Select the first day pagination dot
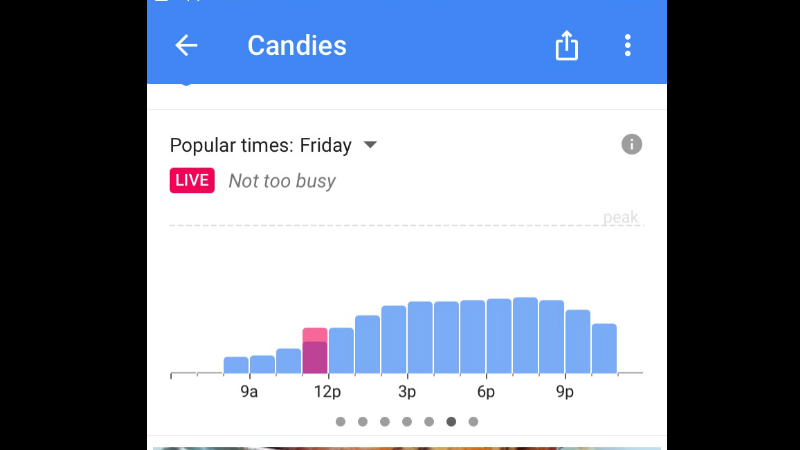The height and width of the screenshot is (450, 800). (x=341, y=421)
